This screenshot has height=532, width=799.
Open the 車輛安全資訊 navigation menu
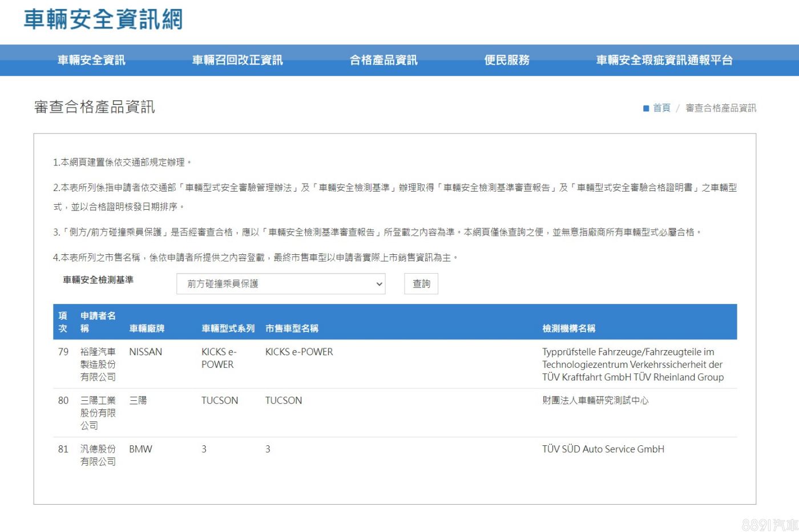pos(91,60)
